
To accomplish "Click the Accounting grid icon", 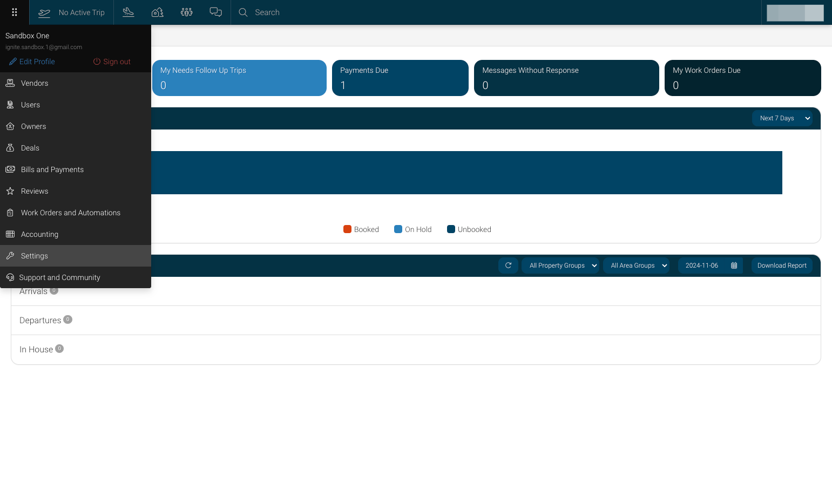I will coord(10,234).
